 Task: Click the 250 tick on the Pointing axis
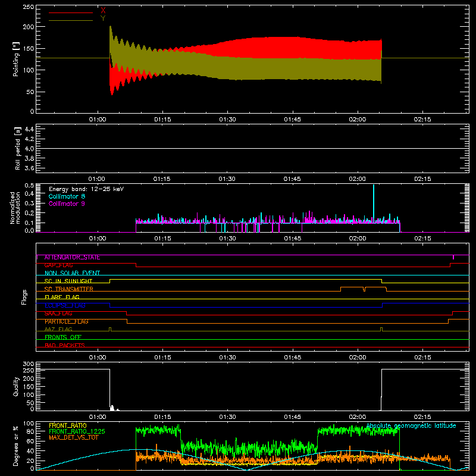click(x=29, y=7)
